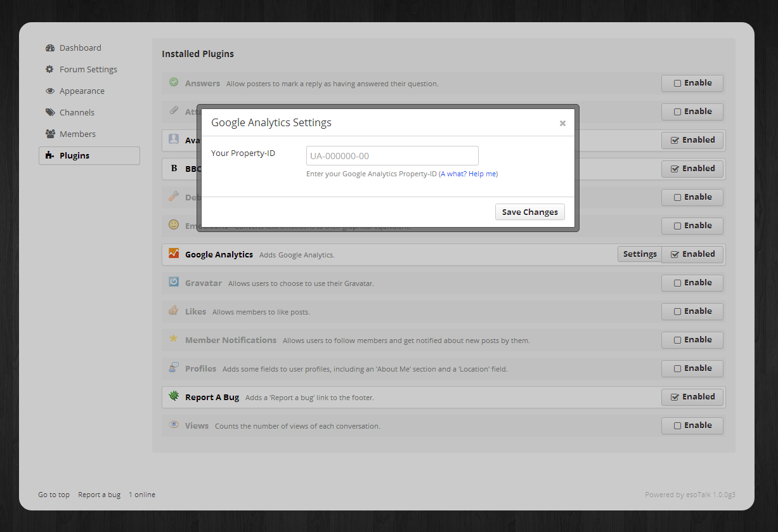778x532 pixels.
Task: Enable the Likes plugin
Action: click(692, 311)
